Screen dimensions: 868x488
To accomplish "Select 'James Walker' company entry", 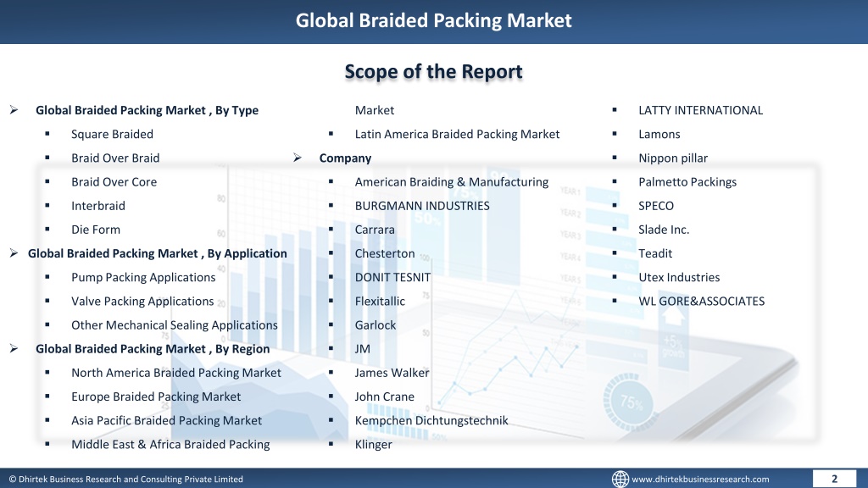I will [392, 373].
